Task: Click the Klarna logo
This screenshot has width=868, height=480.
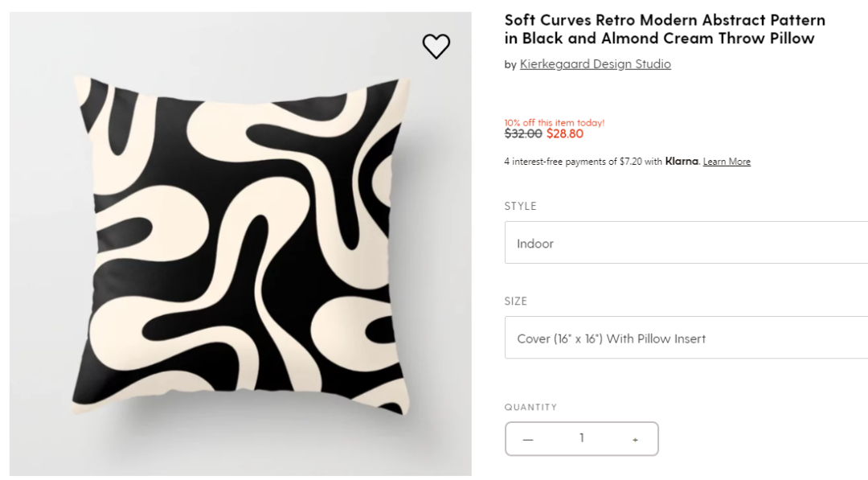Action: coord(682,162)
